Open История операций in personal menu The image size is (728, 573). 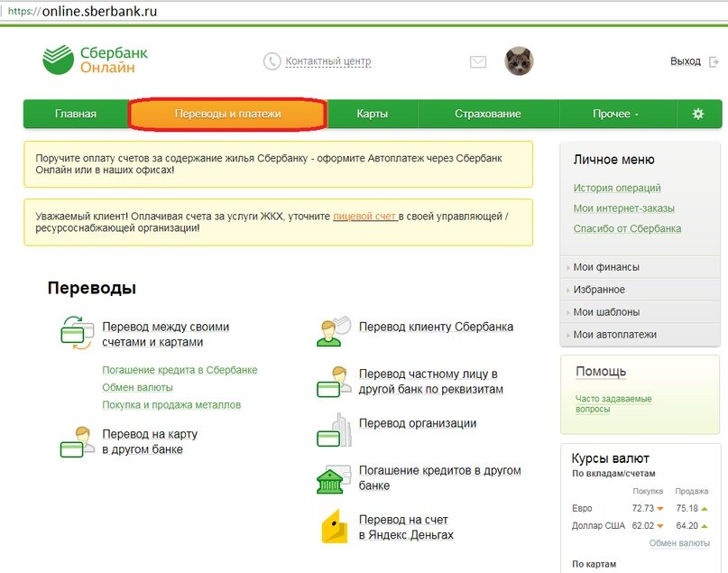point(617,188)
